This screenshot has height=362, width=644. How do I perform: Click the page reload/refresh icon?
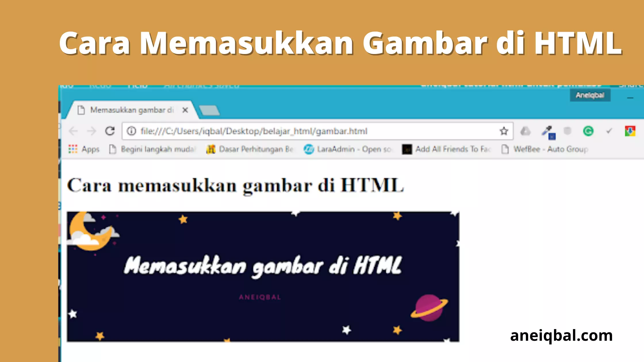click(x=110, y=131)
